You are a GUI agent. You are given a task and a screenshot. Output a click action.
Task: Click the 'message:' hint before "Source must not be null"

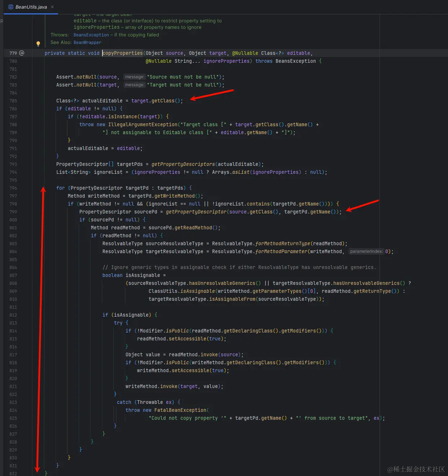135,77
